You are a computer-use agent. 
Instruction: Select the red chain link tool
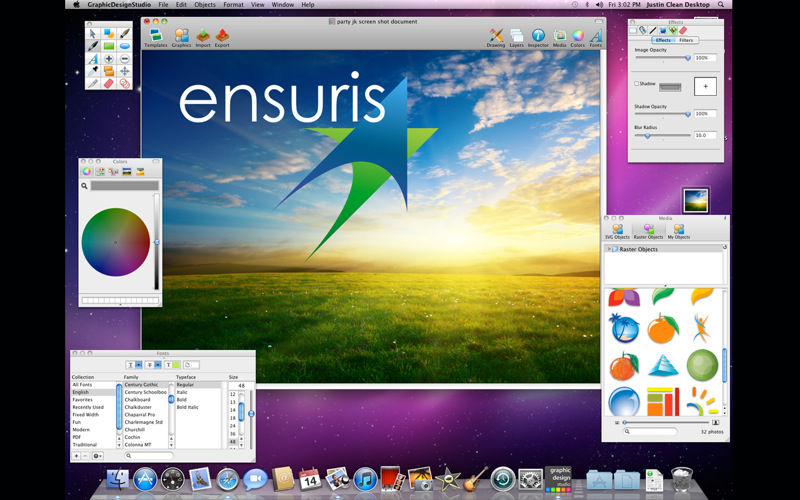[x=124, y=83]
